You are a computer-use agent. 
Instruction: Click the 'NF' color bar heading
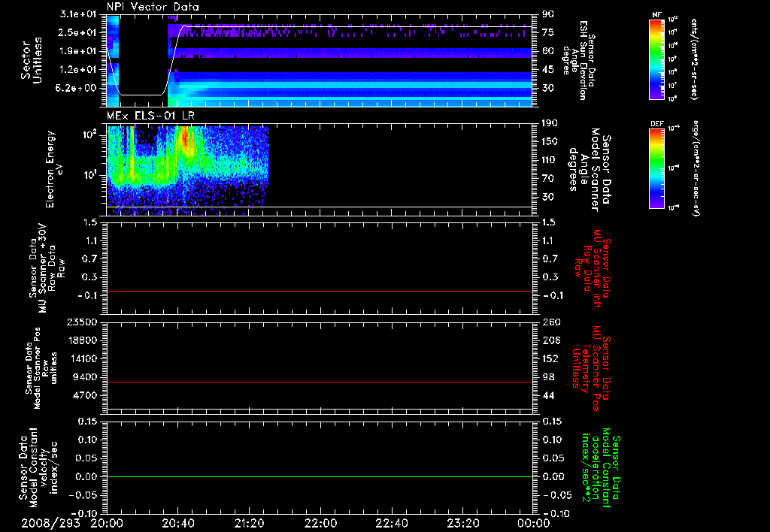tap(656, 15)
